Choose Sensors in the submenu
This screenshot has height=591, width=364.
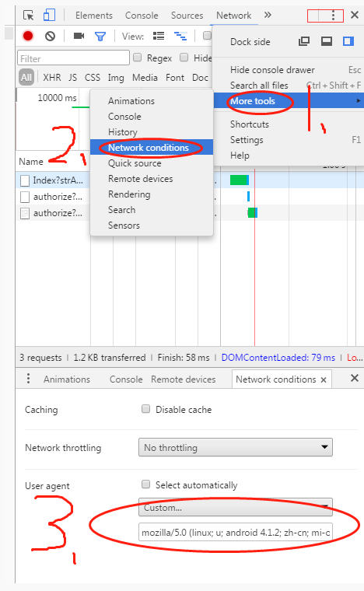pyautogui.click(x=152, y=226)
